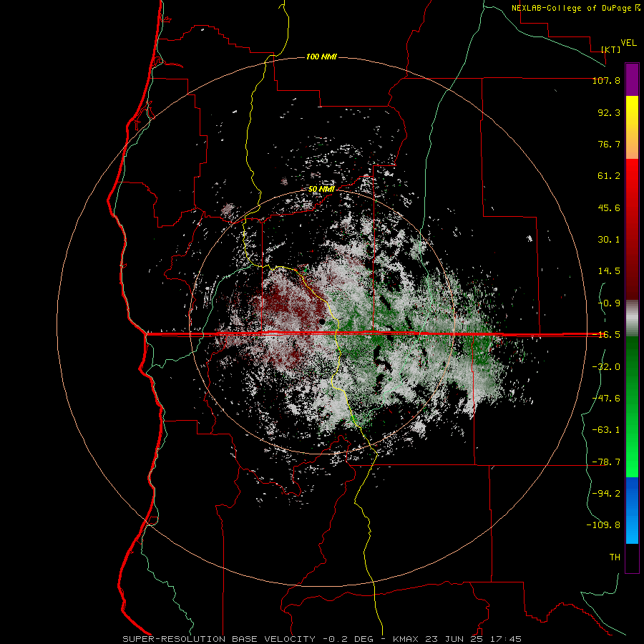Select the 76.7 legend value
Screen dimensions: 644x644
click(609, 144)
